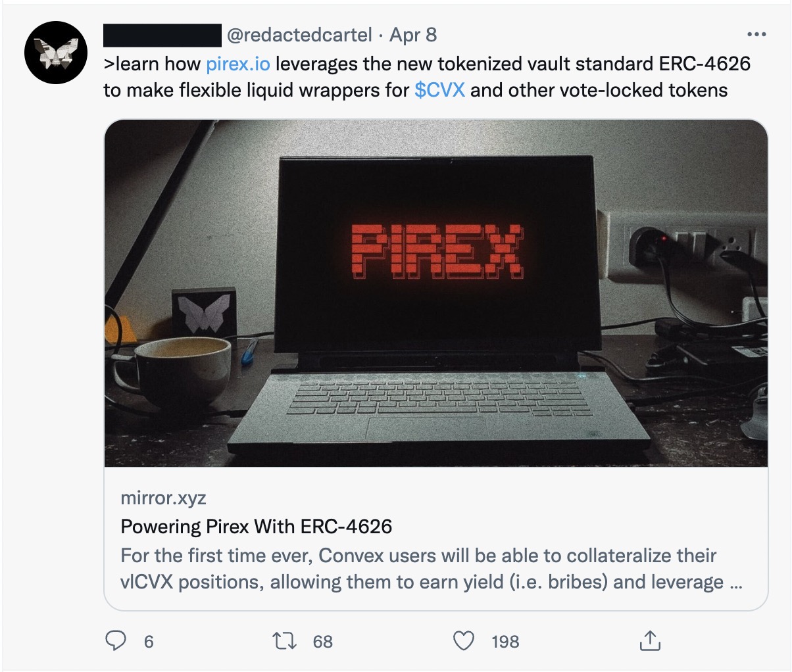Open the Apr 8 timestamp link
Screen dimensions: 792x672
tap(413, 35)
